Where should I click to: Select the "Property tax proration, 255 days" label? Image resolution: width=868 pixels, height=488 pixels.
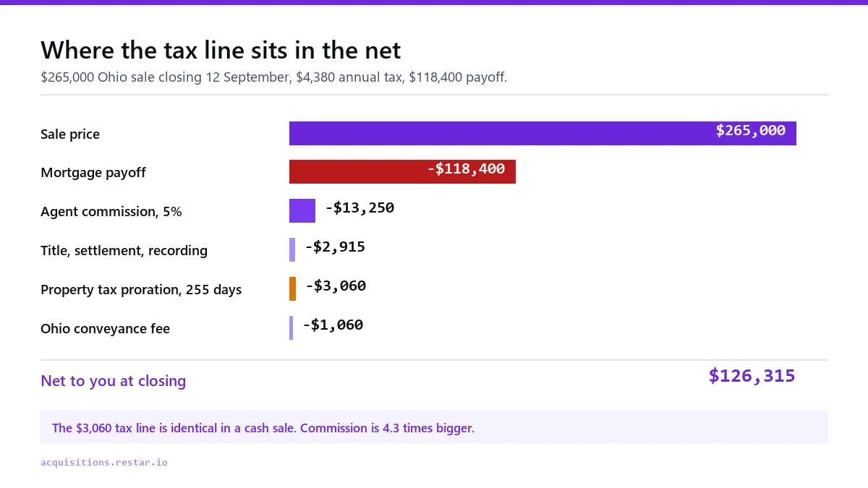tap(141, 290)
